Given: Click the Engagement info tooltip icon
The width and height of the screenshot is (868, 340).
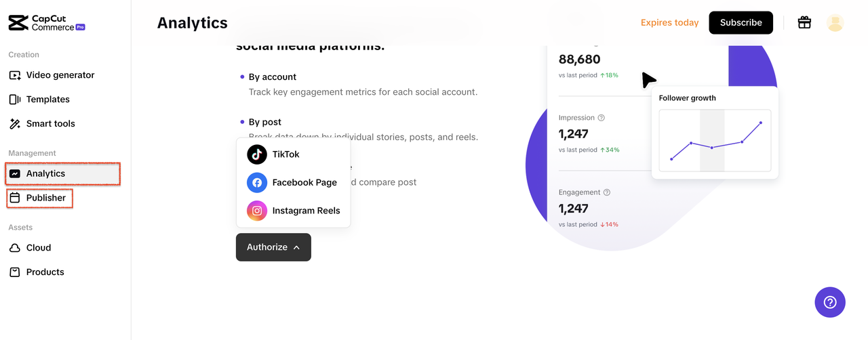Looking at the screenshot, I should click(x=607, y=192).
